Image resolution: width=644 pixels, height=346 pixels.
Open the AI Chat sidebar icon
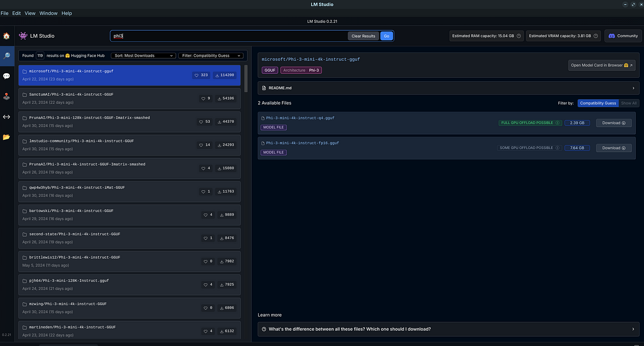(6, 76)
